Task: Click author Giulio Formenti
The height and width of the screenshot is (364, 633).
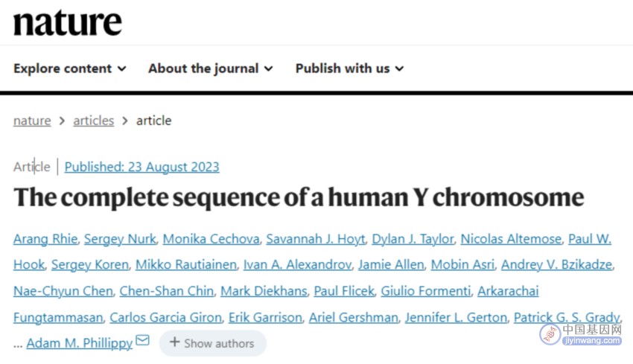Action: point(426,291)
